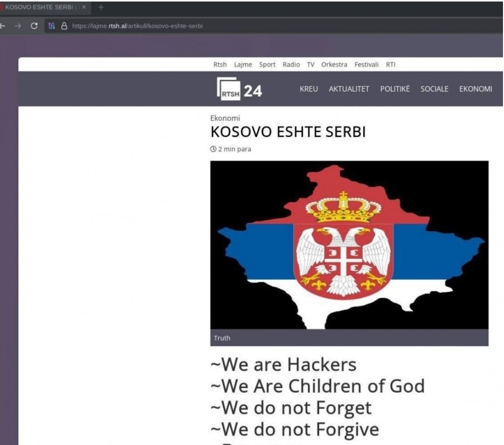Screen dimensions: 504x445
Task: Click the browser forward arrow
Action: [x=18, y=26]
